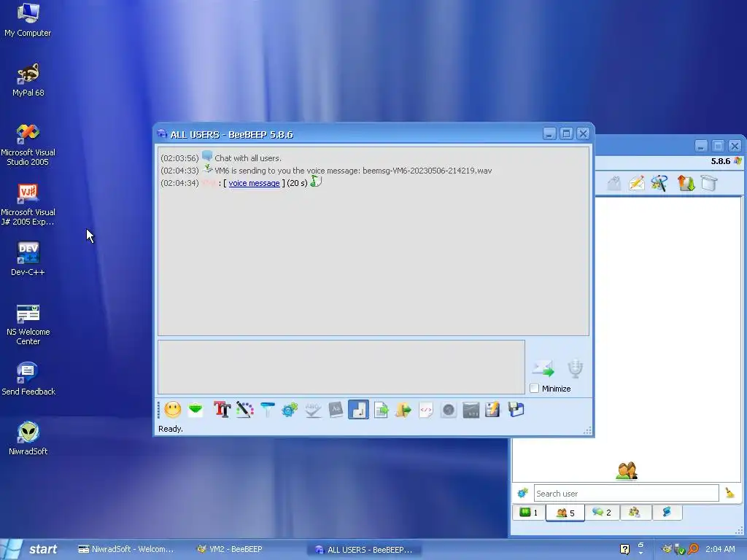Screen dimensions: 747x560
Task: Open the emoticons smiley picker
Action: pyautogui.click(x=172, y=410)
